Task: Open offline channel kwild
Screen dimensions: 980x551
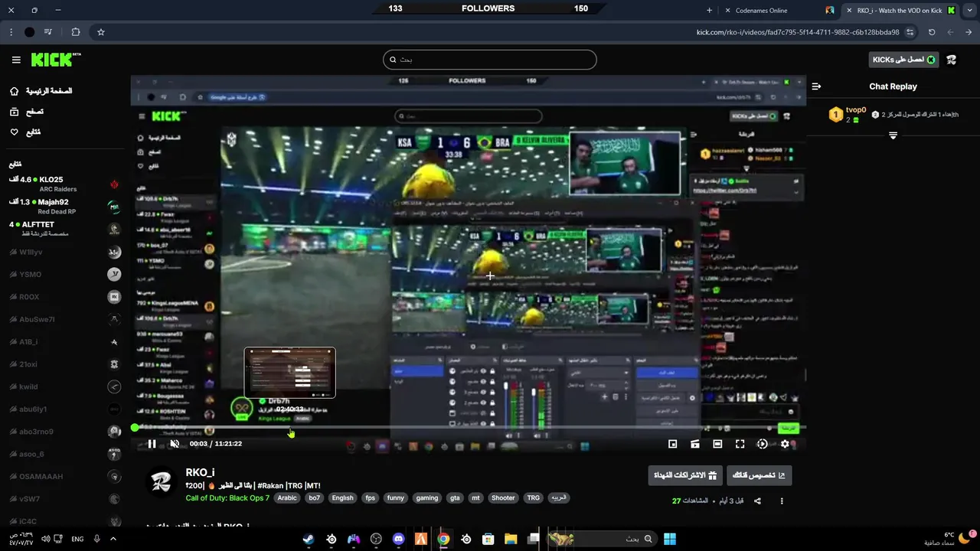Action: tap(64, 386)
